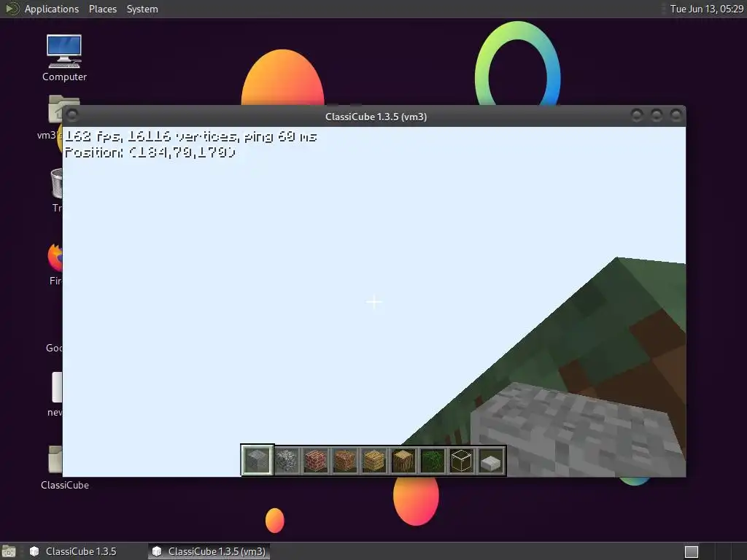Open the Places menu

click(102, 9)
